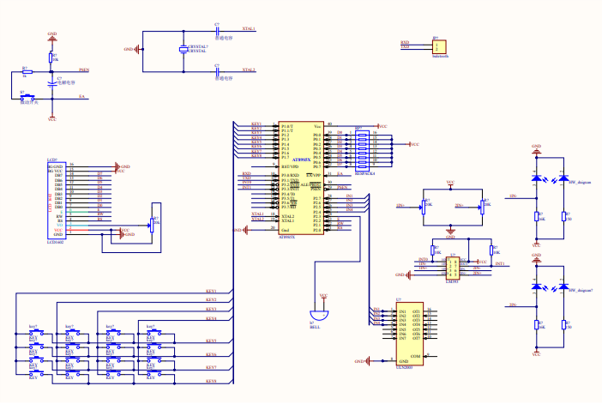Click INT1 net label right of LM393
The image size is (602, 403).
point(500,264)
